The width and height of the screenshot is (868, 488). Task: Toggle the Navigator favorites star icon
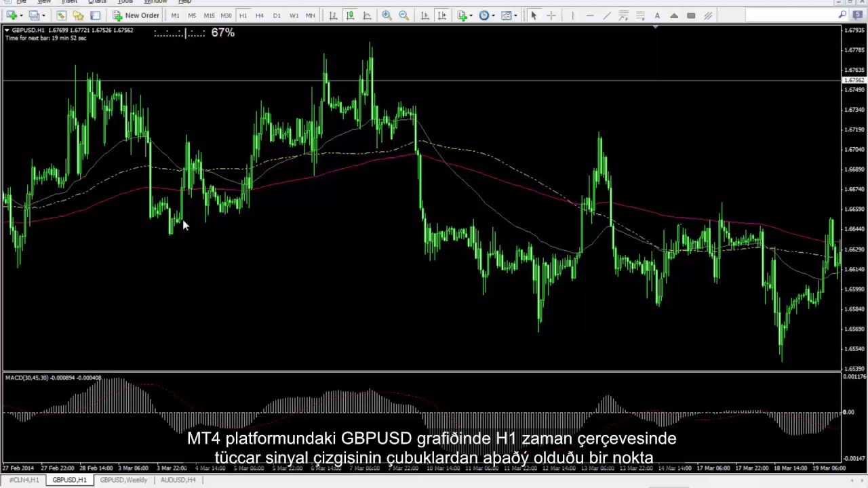(x=78, y=15)
